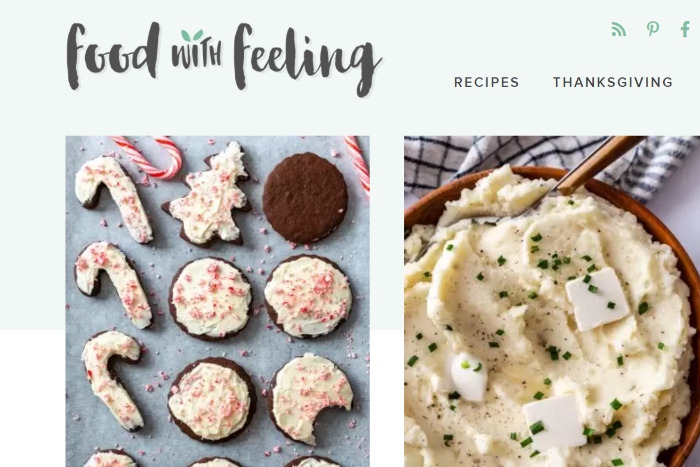Click the word "food" in the logo
The height and width of the screenshot is (467, 700).
pyautogui.click(x=113, y=55)
